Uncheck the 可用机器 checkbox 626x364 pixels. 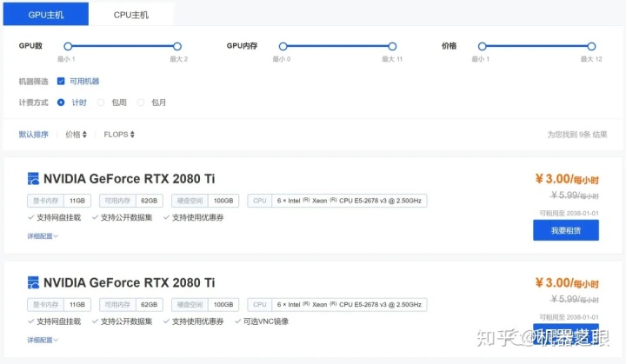coord(61,81)
